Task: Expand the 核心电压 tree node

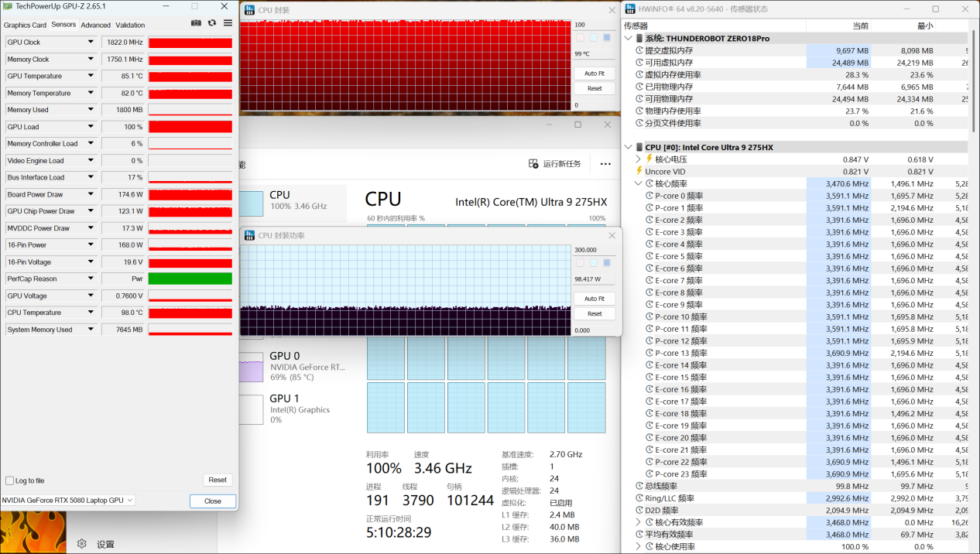Action: pyautogui.click(x=639, y=159)
